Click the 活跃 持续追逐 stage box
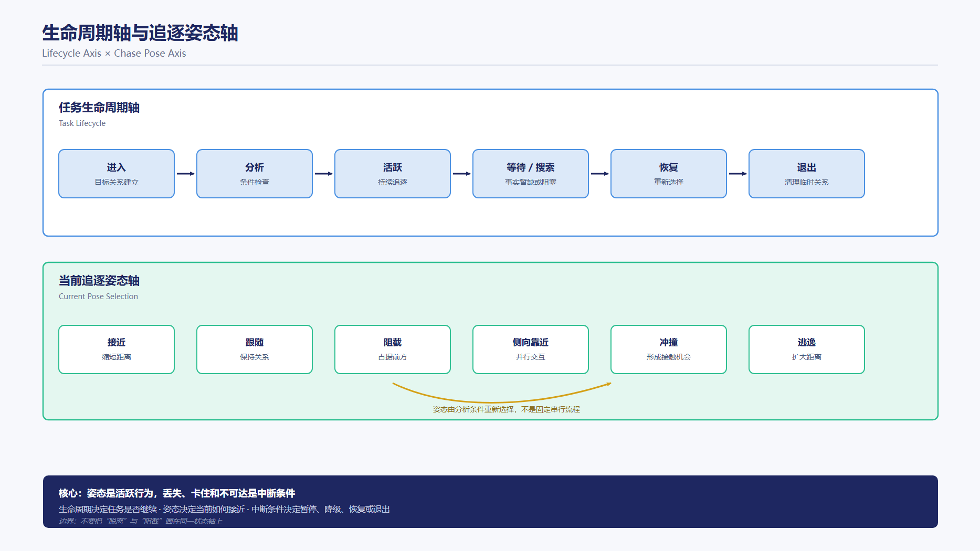Image resolution: width=980 pixels, height=551 pixels. coord(393,174)
